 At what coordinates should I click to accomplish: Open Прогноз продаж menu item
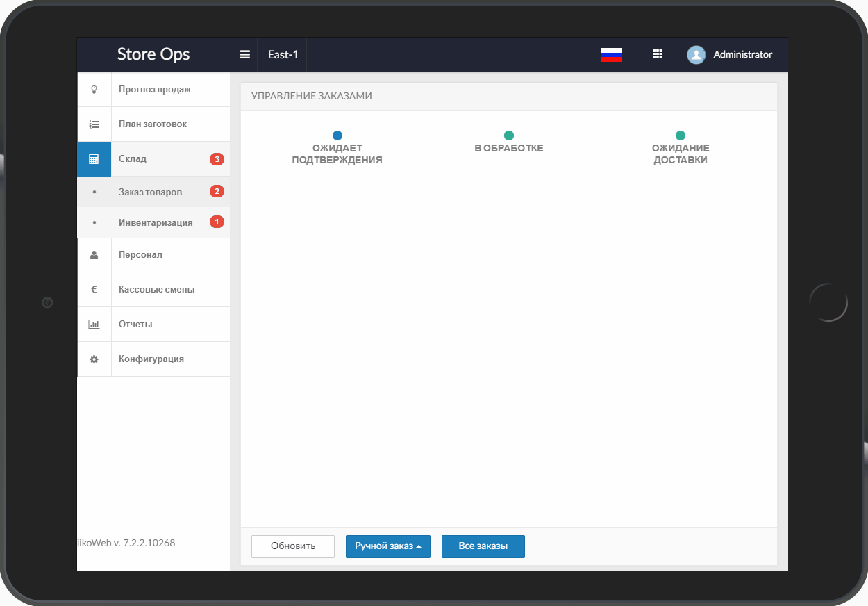click(154, 90)
